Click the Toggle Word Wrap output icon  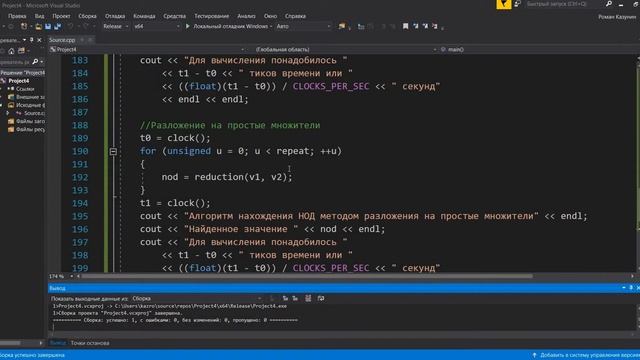point(321,299)
